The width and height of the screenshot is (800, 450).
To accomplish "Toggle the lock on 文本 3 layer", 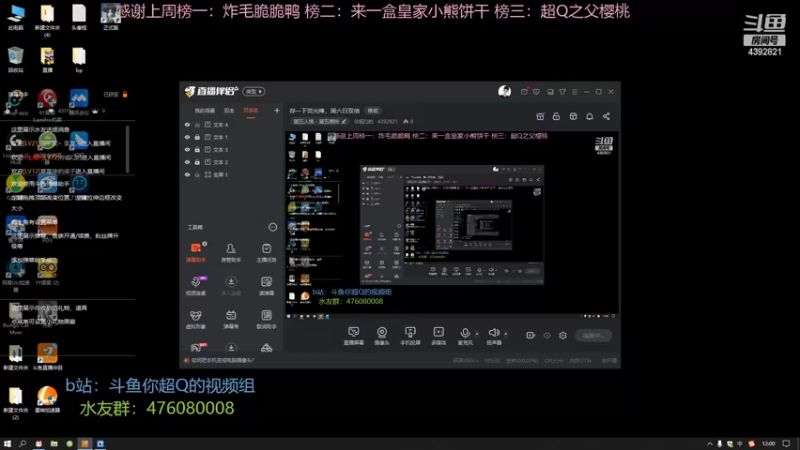I will point(197,149).
